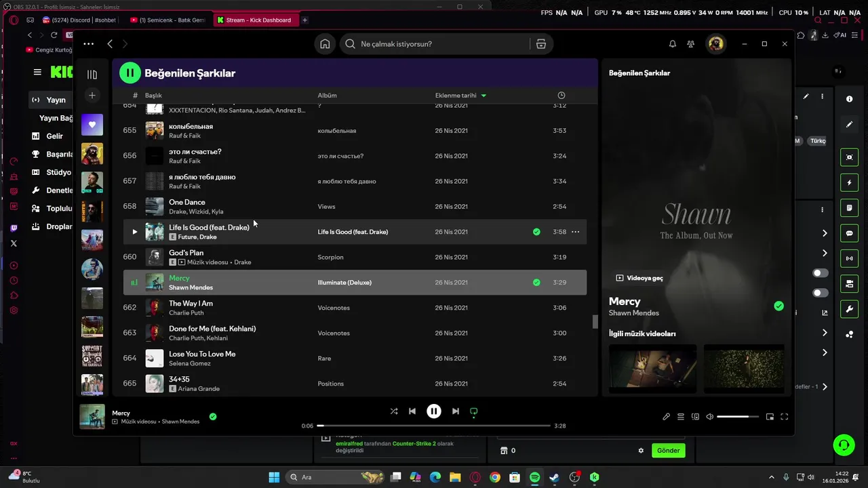Image resolution: width=868 pixels, height=488 pixels.
Task: Open Kick support headset bubble
Action: click(844, 445)
